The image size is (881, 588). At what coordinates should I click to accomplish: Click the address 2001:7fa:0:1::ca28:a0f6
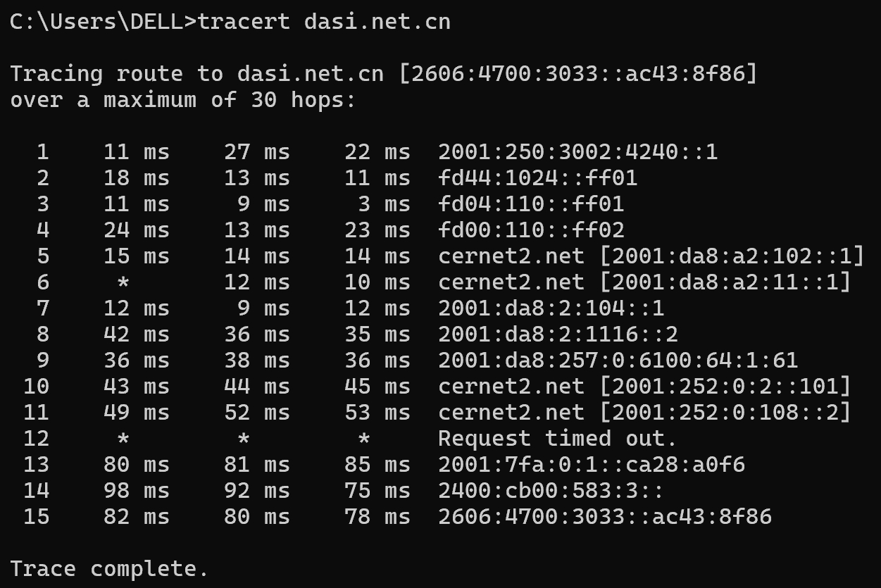(591, 465)
